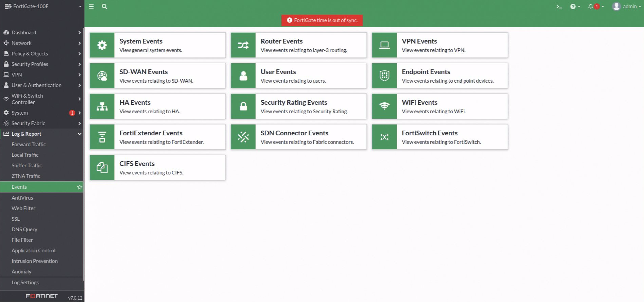Open the Router Events card title
This screenshot has height=302, width=644.
pos(281,41)
